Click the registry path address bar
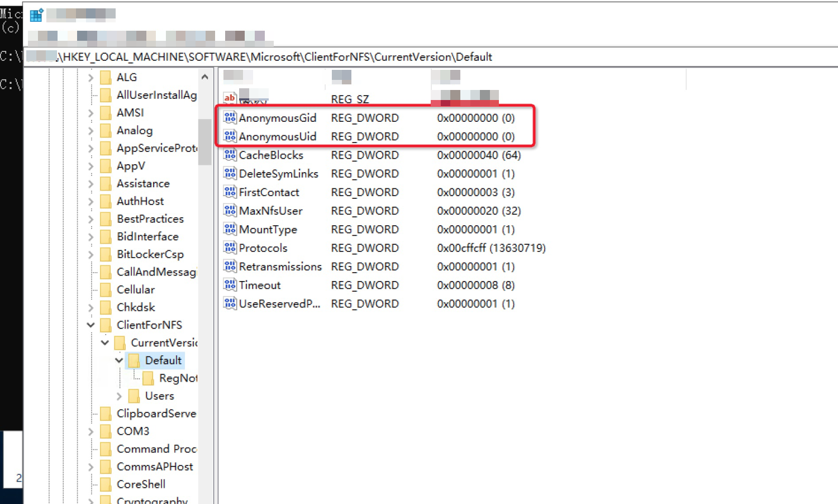Viewport: 838px width, 504px height. tap(430, 57)
